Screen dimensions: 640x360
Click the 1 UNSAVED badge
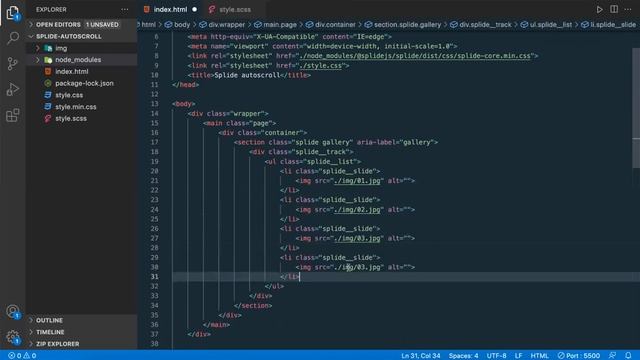tap(102, 24)
